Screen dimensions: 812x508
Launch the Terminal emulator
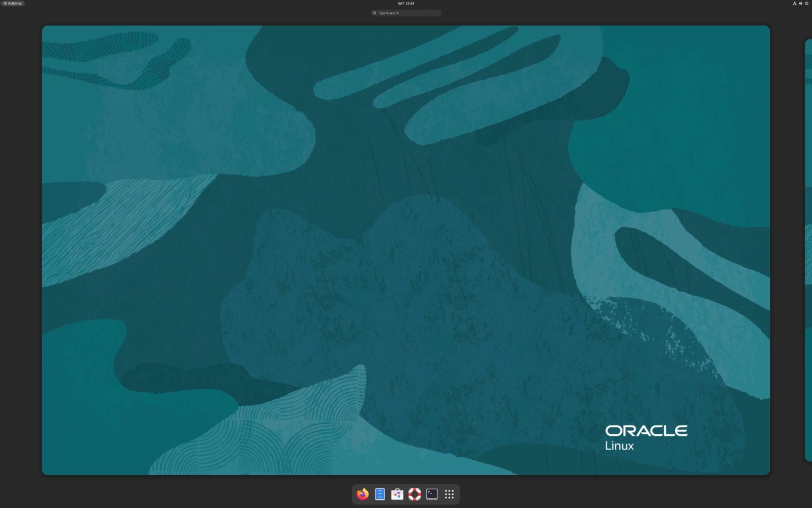click(x=432, y=494)
